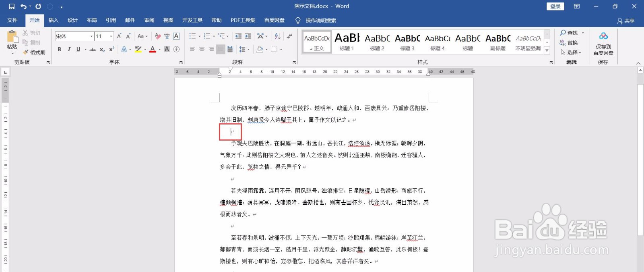Click the Copy (复制) button
This screenshot has width=644, height=272.
point(31,42)
